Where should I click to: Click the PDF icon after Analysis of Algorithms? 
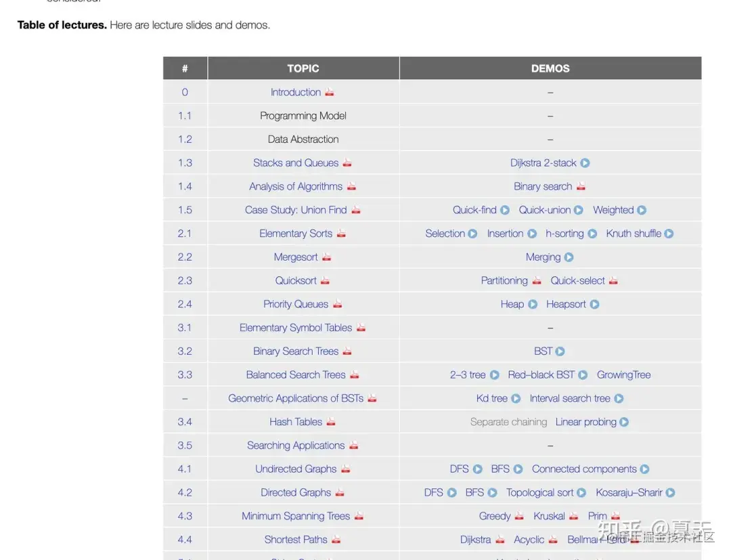click(x=351, y=186)
